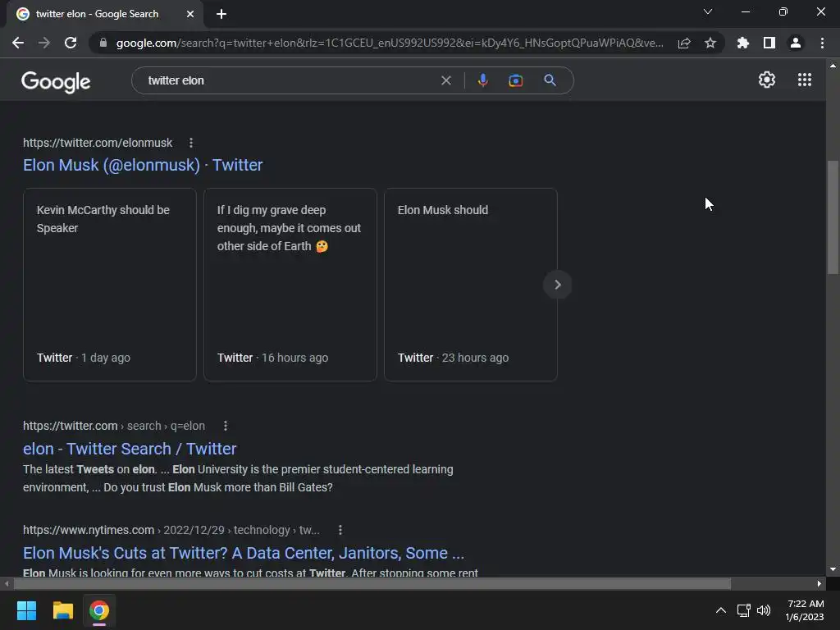Open 'Elon Musk's Cuts at Twitter?' article
This screenshot has height=630, width=840.
point(244,553)
